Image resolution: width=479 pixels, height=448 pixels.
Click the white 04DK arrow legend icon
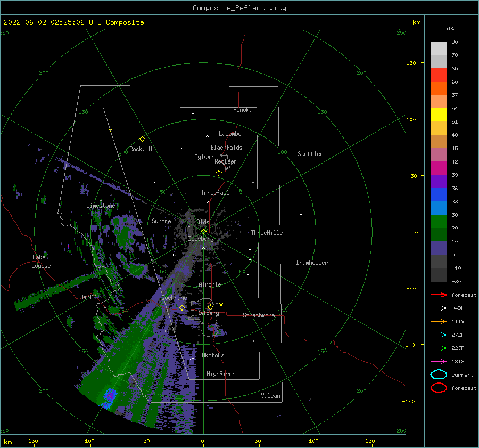pyautogui.click(x=439, y=308)
